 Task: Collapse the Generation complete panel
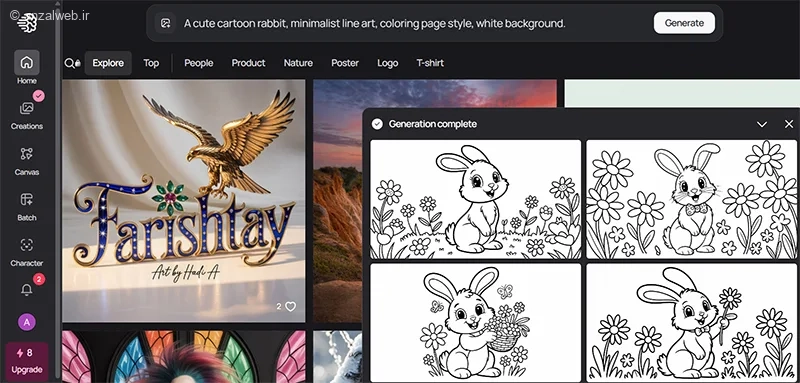point(762,124)
